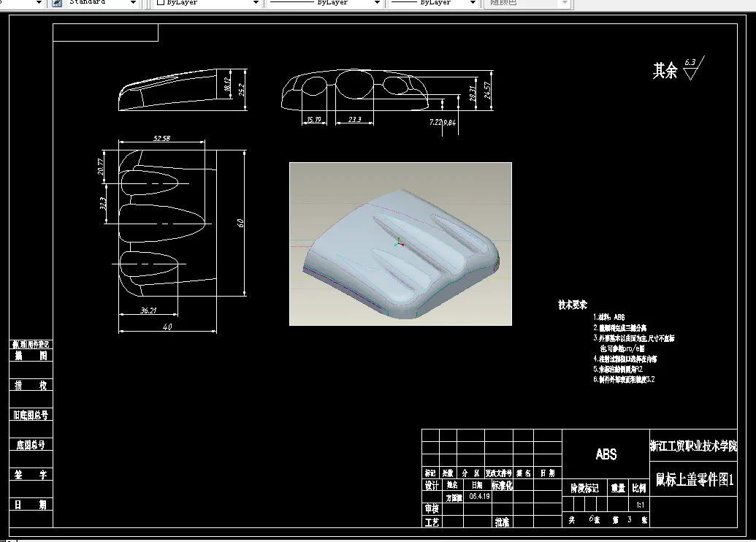Click the 重量 cell
The image size is (756, 542).
pos(619,489)
